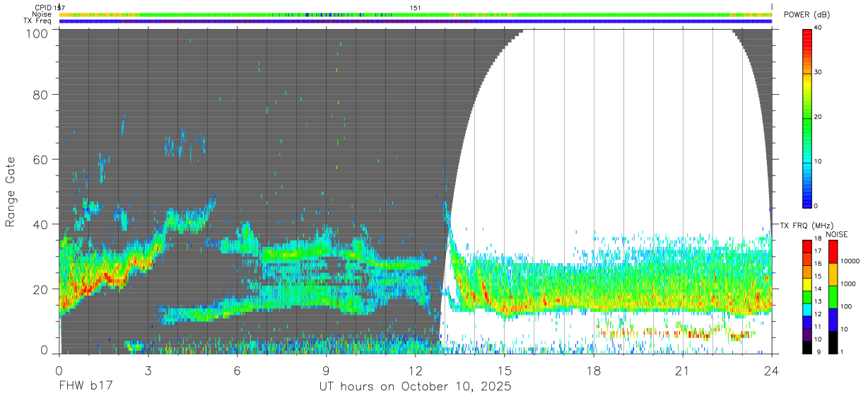
Task: Select the TX Freq row label above the plot
Action: (37, 21)
